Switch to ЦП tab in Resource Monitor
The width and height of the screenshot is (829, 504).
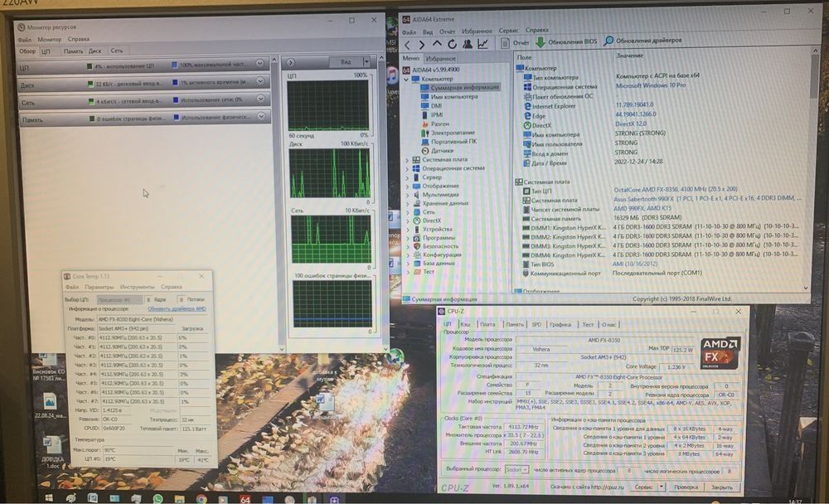46,52
